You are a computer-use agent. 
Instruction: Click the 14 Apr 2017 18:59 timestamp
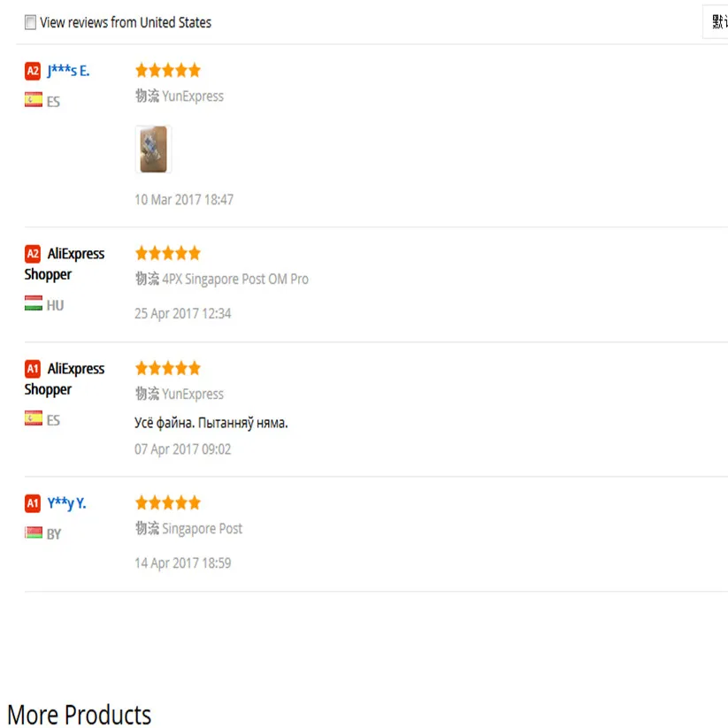tap(183, 563)
